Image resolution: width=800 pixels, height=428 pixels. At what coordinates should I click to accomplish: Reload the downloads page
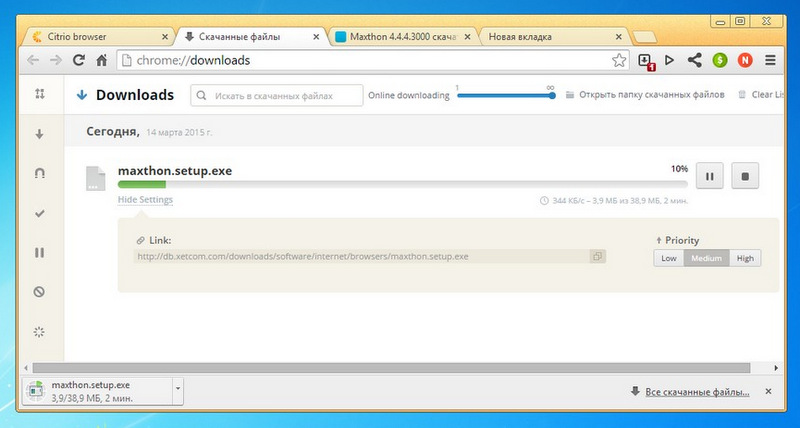[x=78, y=60]
